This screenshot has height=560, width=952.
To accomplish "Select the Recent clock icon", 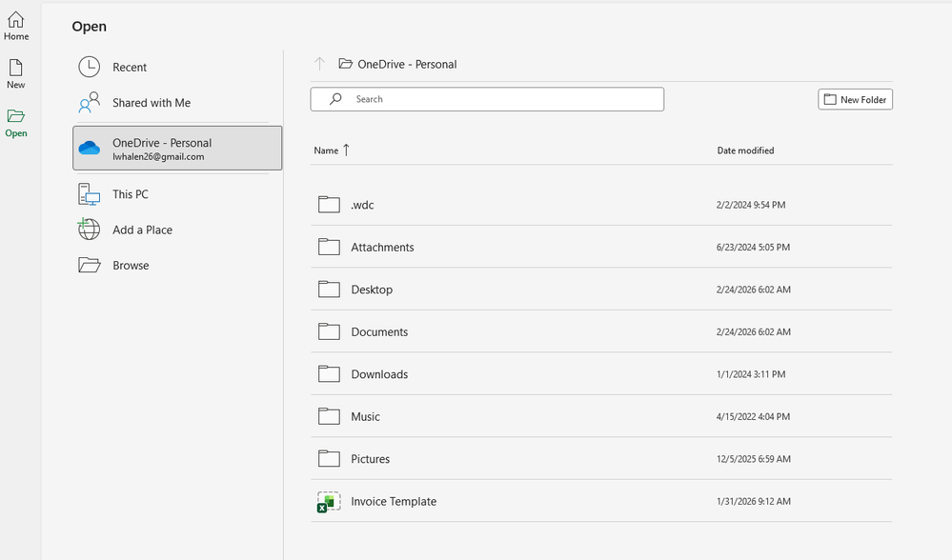I will [89, 68].
